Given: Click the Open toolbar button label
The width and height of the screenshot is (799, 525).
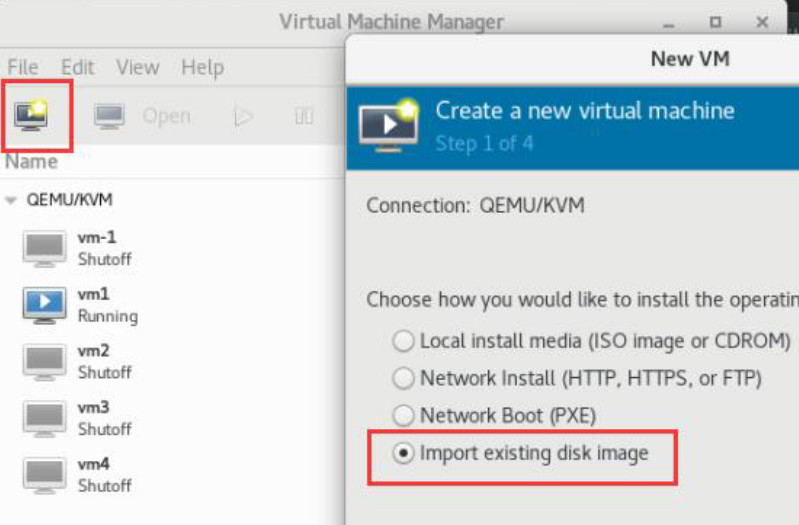Looking at the screenshot, I should 167,116.
